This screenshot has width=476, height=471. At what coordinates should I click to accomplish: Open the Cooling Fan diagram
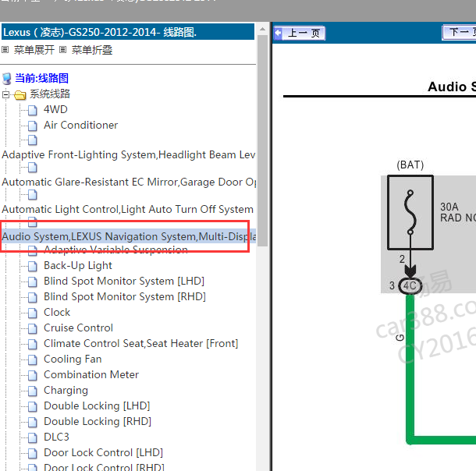[x=73, y=359]
